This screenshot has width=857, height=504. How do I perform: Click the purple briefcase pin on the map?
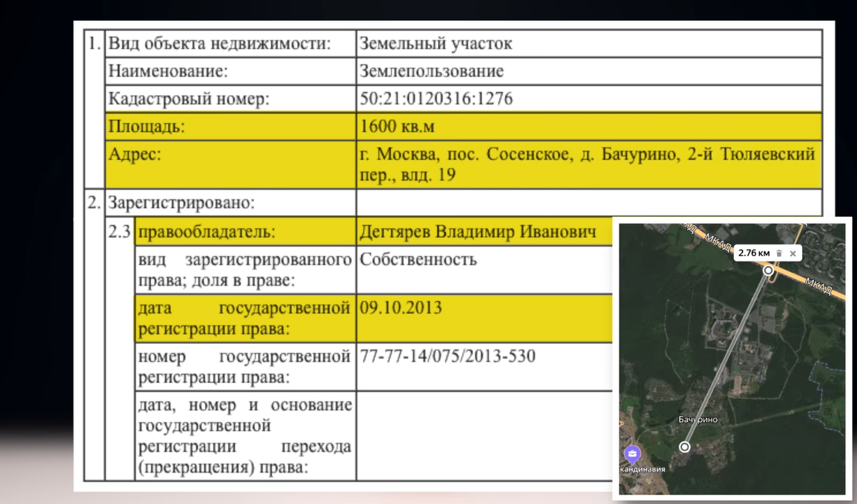coord(632,453)
